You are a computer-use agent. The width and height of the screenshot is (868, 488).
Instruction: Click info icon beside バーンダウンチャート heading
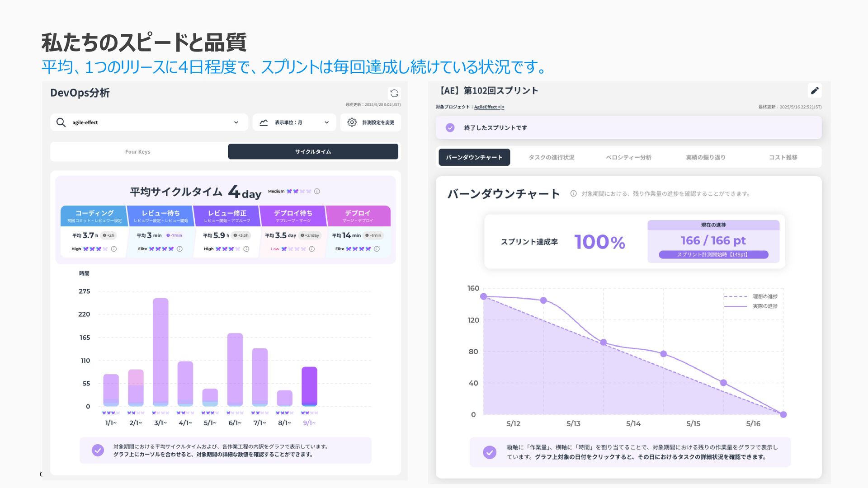(573, 193)
